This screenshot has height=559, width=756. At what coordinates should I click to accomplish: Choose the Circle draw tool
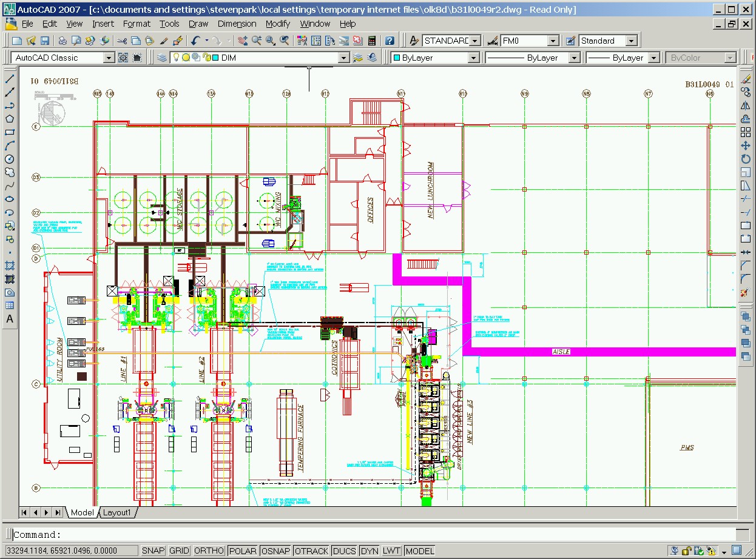(10, 159)
